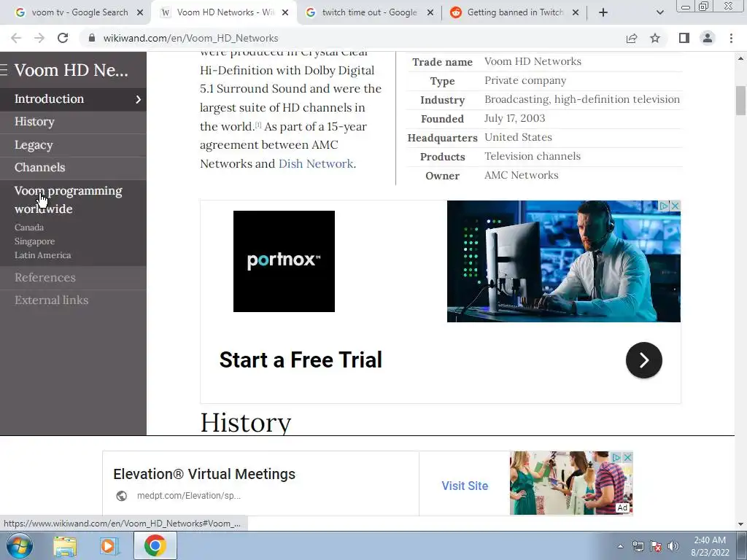747x560 pixels.
Task: Open the Action Center flag icon
Action: click(x=656, y=546)
